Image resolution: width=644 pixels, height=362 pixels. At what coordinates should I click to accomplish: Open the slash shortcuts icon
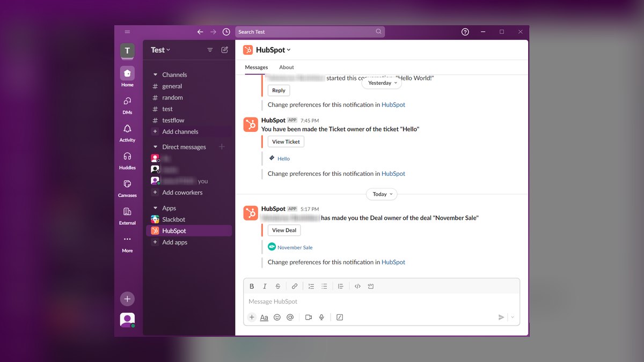[x=340, y=317]
